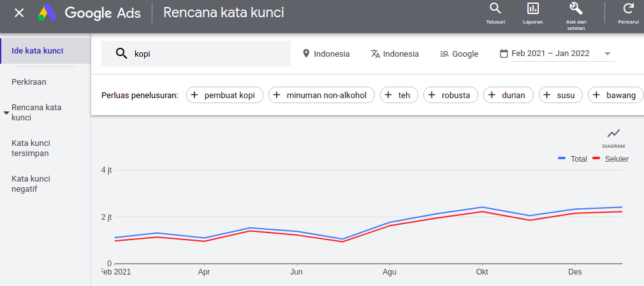Click the Jun month label on chart
Screen dimensions: 644x286
(x=296, y=272)
